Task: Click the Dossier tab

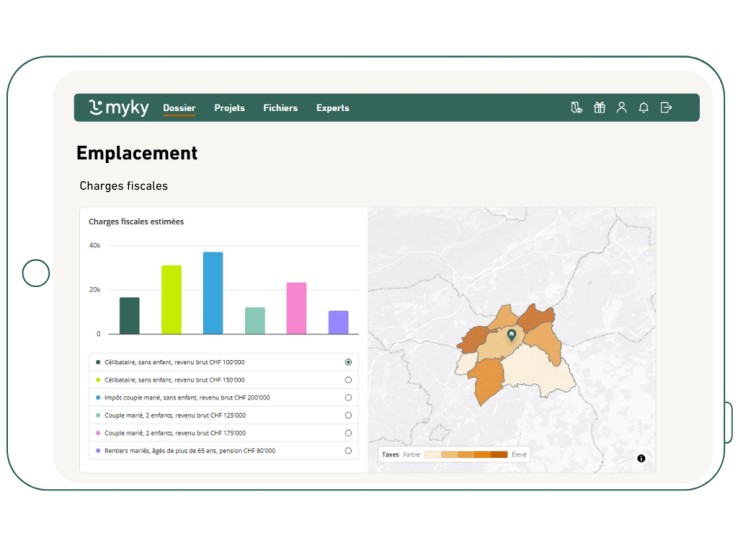Action: (179, 108)
